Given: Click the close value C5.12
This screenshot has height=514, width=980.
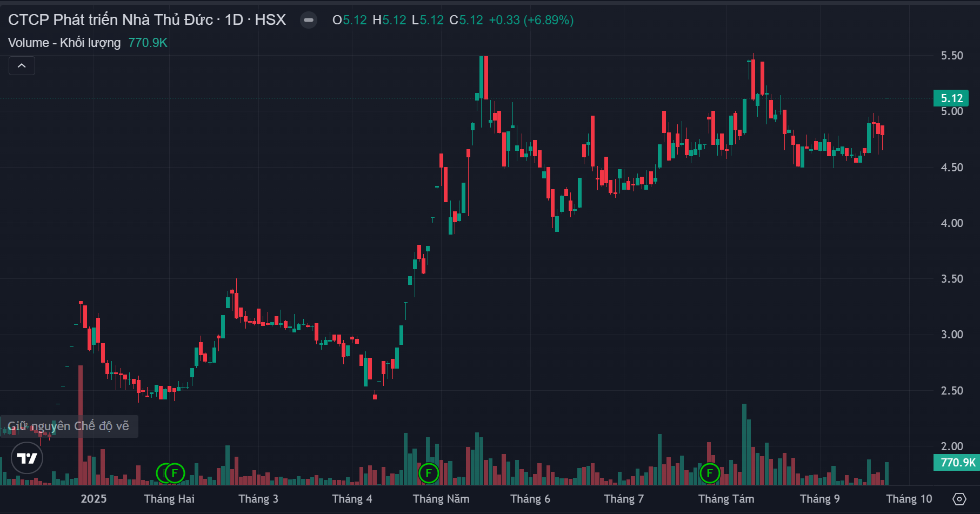Looking at the screenshot, I should [x=466, y=20].
